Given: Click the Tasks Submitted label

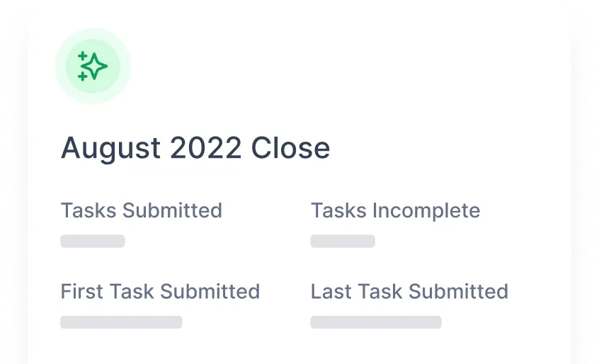Looking at the screenshot, I should pos(142,210).
